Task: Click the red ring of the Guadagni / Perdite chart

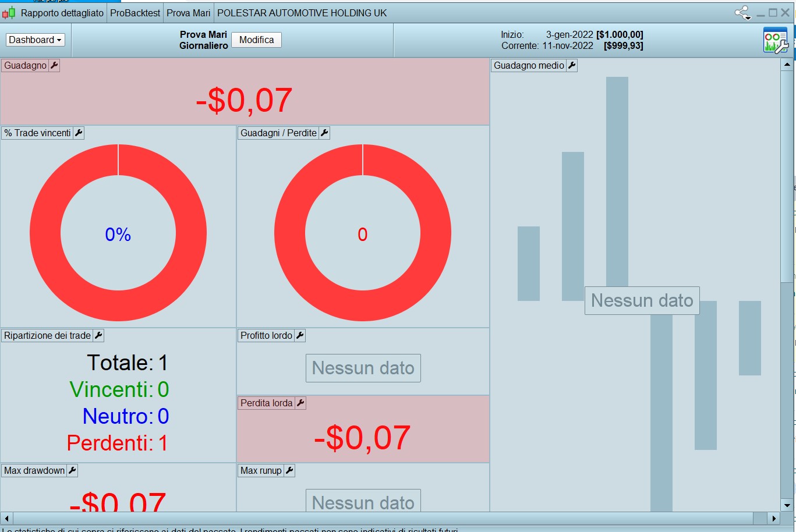Action: coord(290,233)
